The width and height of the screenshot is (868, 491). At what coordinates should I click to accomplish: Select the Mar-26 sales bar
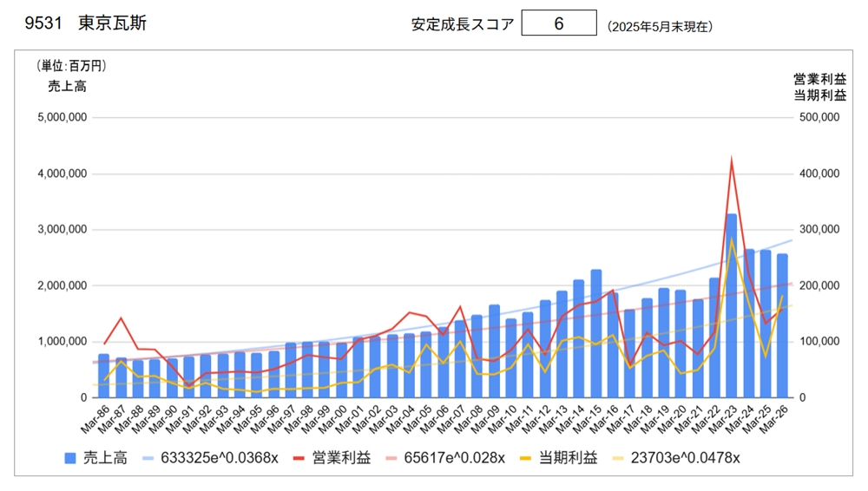[x=782, y=326]
